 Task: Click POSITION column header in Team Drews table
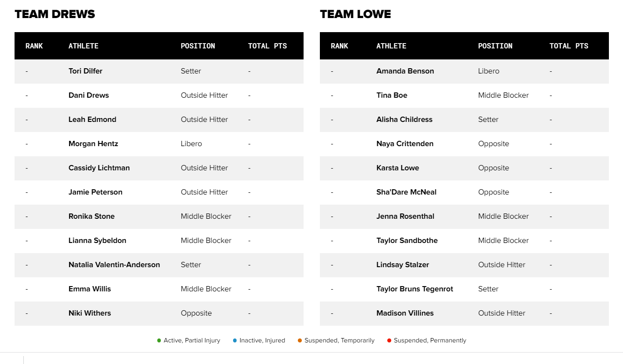(x=198, y=46)
